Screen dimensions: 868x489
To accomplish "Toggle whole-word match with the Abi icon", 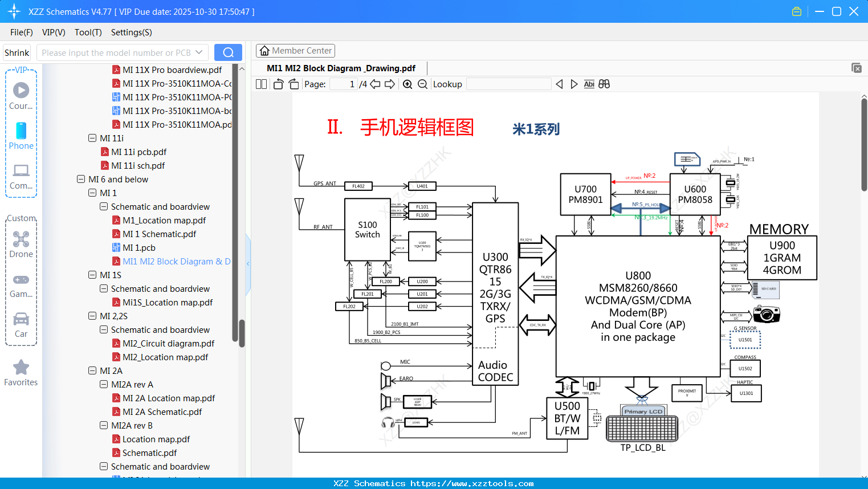I will tap(589, 84).
